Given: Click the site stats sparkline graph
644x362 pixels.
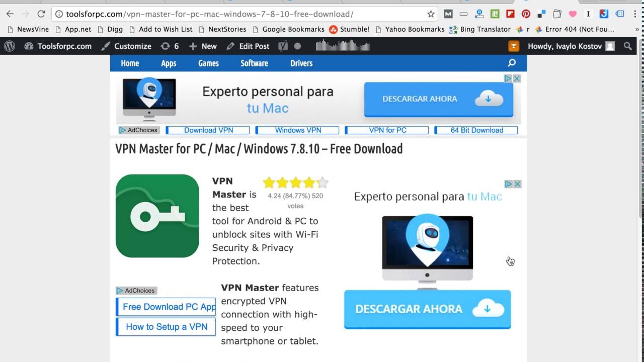Looking at the screenshot, I should pyautogui.click(x=343, y=46).
